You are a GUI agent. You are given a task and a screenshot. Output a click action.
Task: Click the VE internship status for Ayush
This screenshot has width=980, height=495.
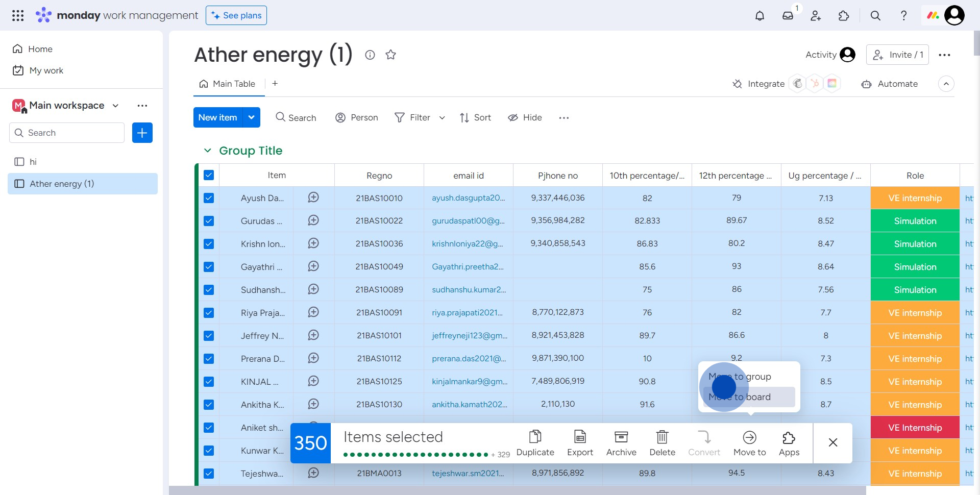pyautogui.click(x=915, y=198)
